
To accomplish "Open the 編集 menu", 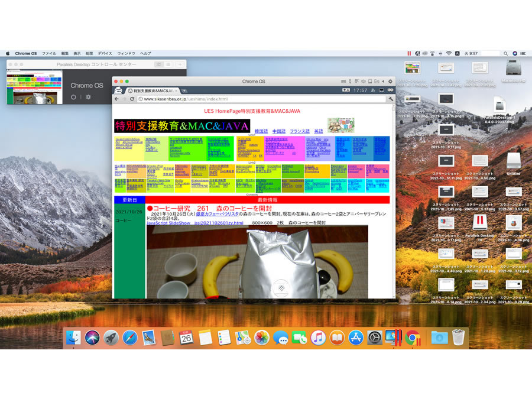I will pos(65,53).
